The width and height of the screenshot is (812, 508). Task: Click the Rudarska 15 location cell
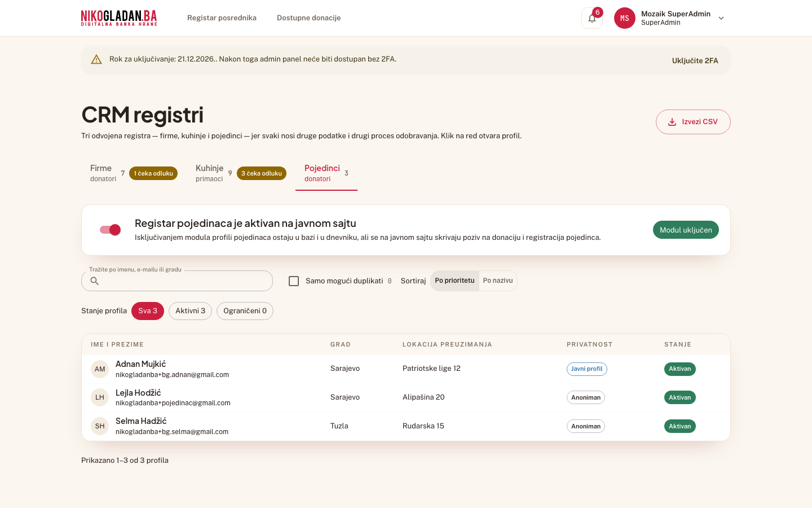coord(423,426)
